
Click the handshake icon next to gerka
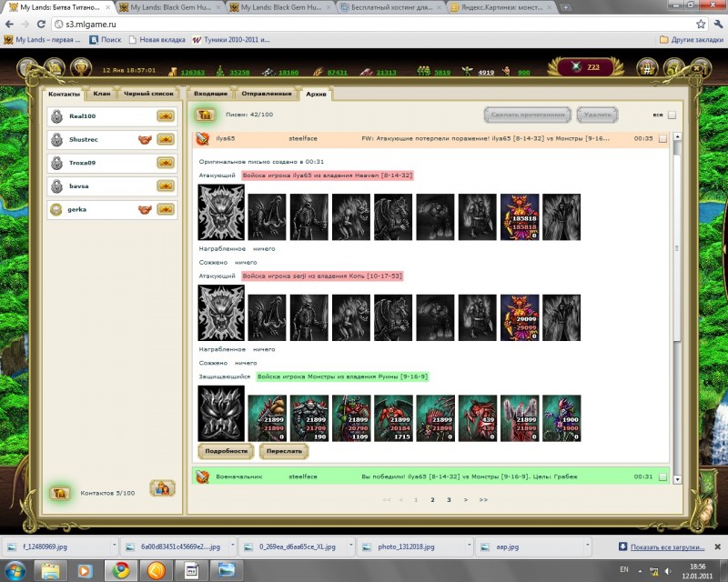pos(145,210)
